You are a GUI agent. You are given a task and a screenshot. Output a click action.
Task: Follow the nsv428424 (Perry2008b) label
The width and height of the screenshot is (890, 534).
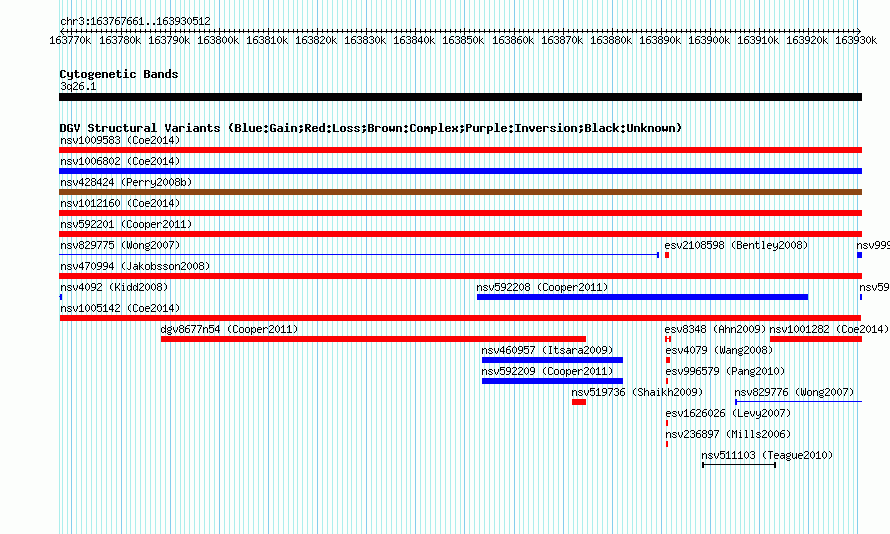pyautogui.click(x=126, y=182)
